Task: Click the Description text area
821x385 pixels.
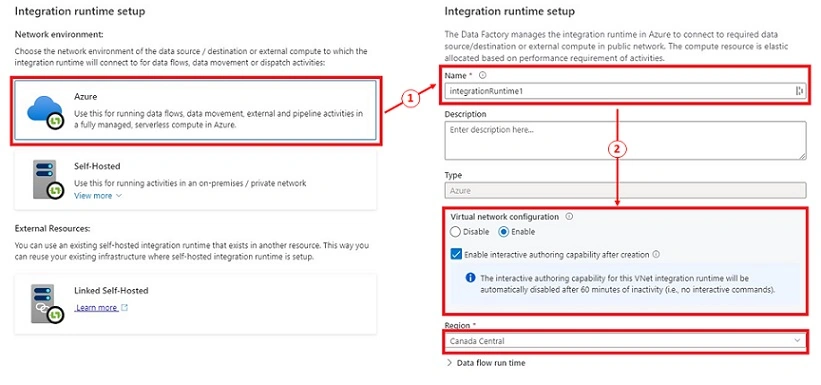Action: [625, 140]
